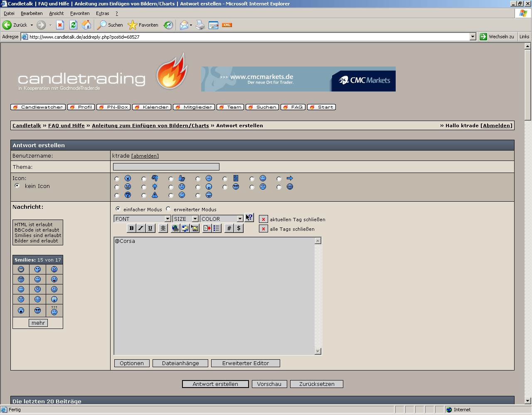This screenshot has height=415, width=532.
Task: Click the Thema text input field
Action: click(x=166, y=167)
